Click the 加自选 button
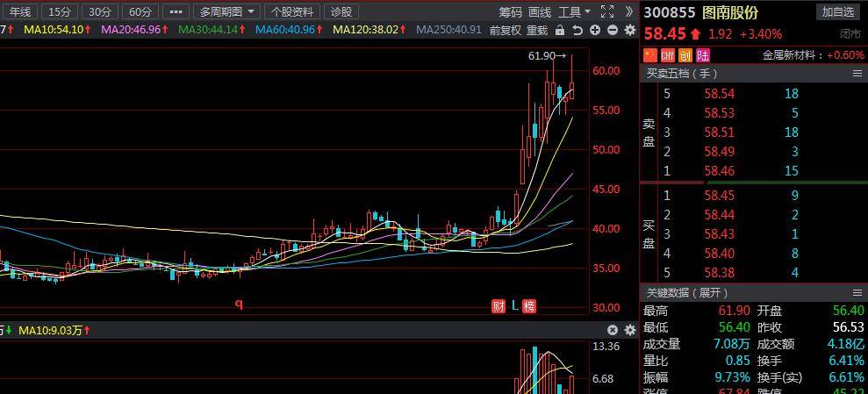 (838, 12)
